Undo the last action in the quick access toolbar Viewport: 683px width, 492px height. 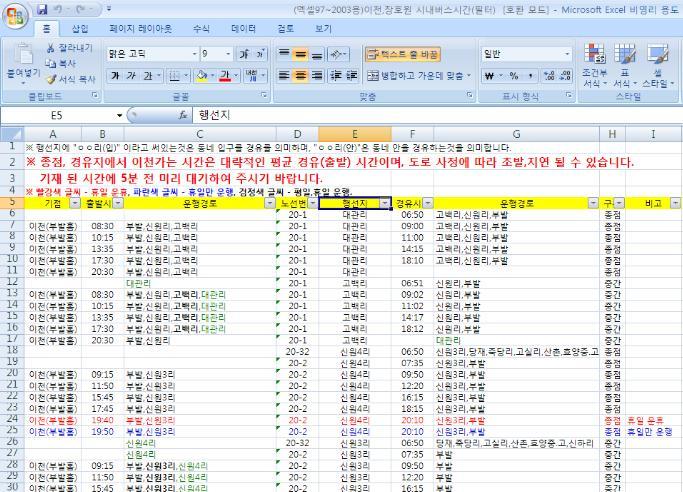tap(58, 9)
